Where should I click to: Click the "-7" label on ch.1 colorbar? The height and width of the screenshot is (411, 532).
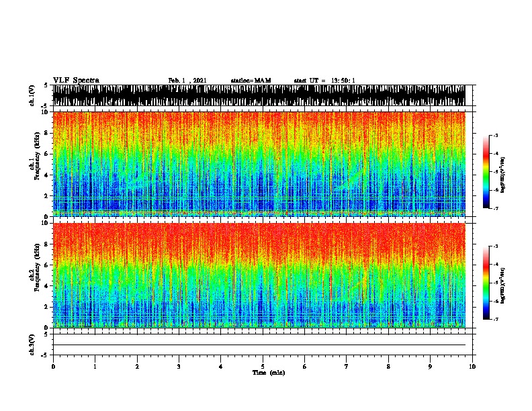(x=496, y=208)
